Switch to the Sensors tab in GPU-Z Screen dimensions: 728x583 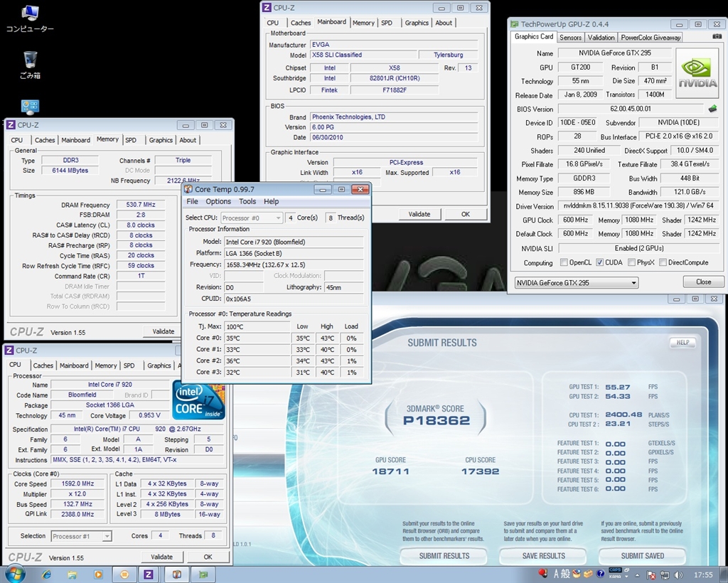click(570, 37)
